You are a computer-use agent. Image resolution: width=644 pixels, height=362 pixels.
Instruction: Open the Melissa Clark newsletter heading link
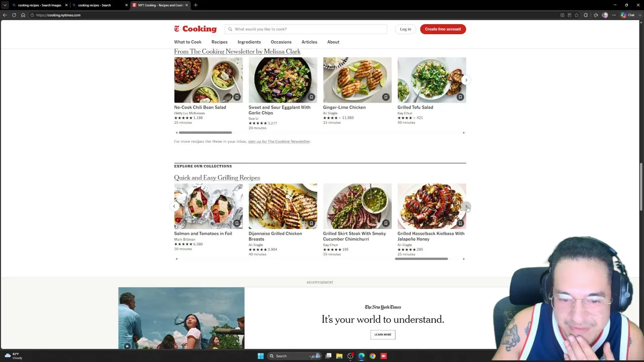click(237, 52)
